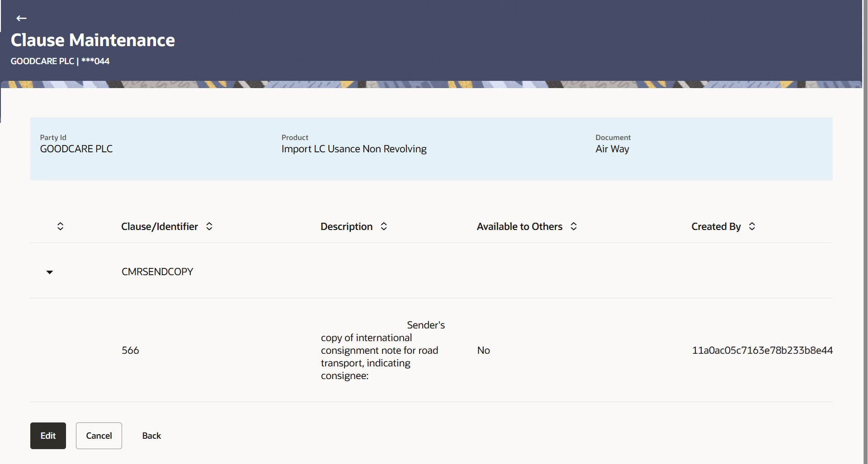The width and height of the screenshot is (868, 464).
Task: Select the sender's copy description text
Action: pos(380,350)
